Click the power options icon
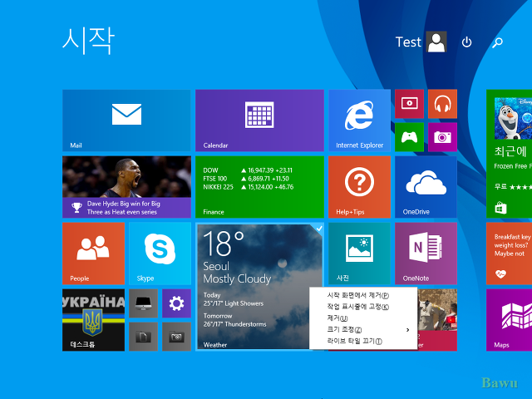Image resolution: width=532 pixels, height=399 pixels. 466,42
